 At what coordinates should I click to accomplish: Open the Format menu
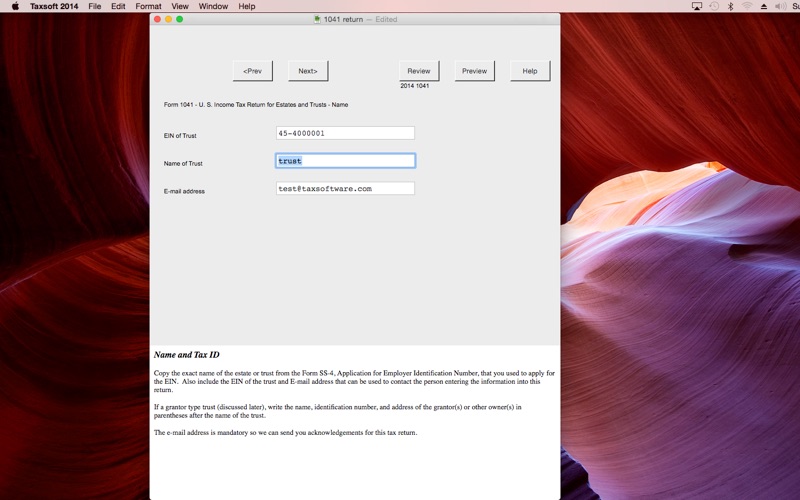pyautogui.click(x=148, y=6)
